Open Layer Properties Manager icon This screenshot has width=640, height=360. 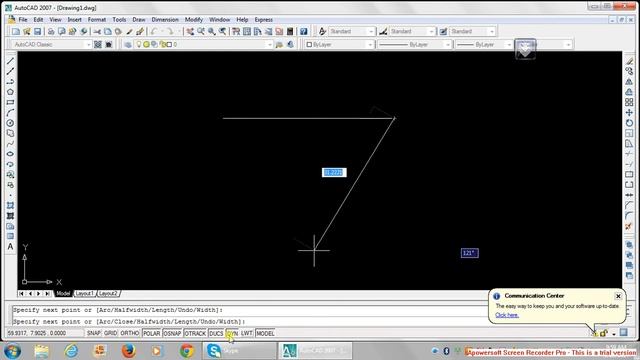(x=128, y=44)
